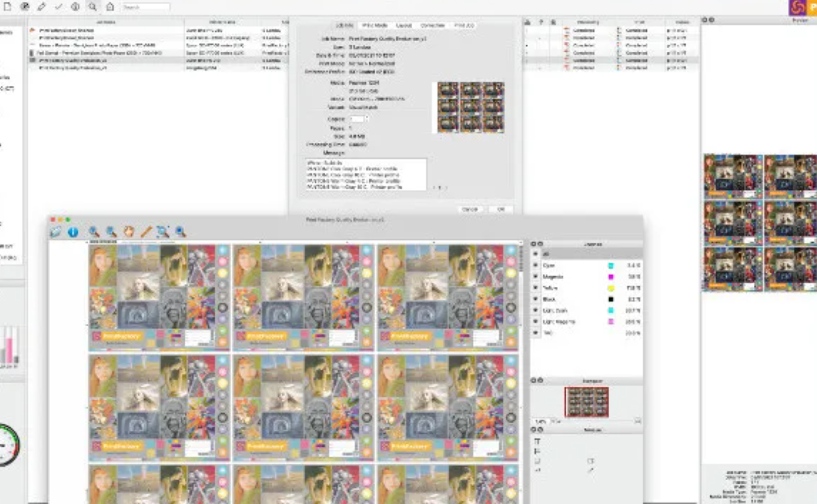This screenshot has width=817, height=504.
Task: Click the blue info icon in preview window
Action: [x=73, y=232]
